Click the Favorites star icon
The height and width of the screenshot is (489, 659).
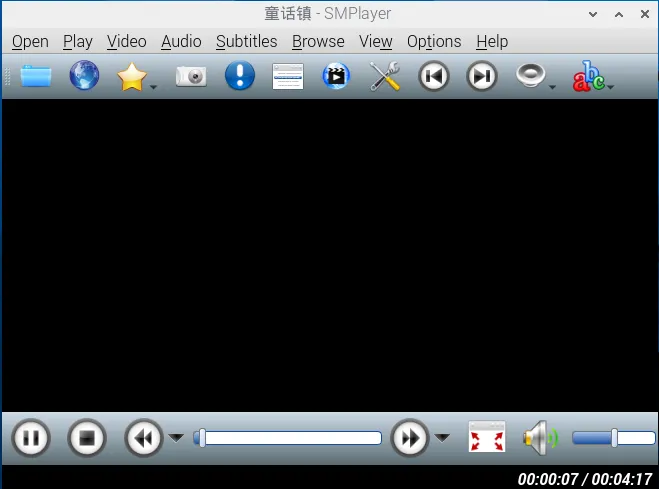click(x=132, y=76)
